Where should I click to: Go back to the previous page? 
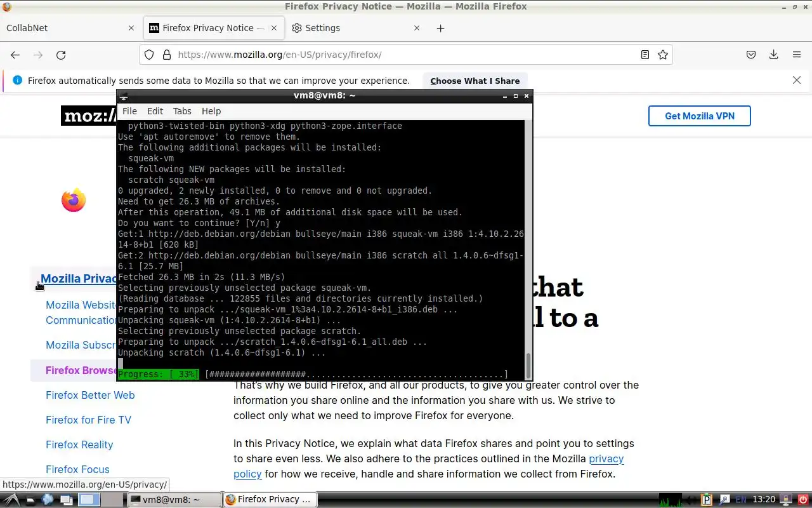15,55
